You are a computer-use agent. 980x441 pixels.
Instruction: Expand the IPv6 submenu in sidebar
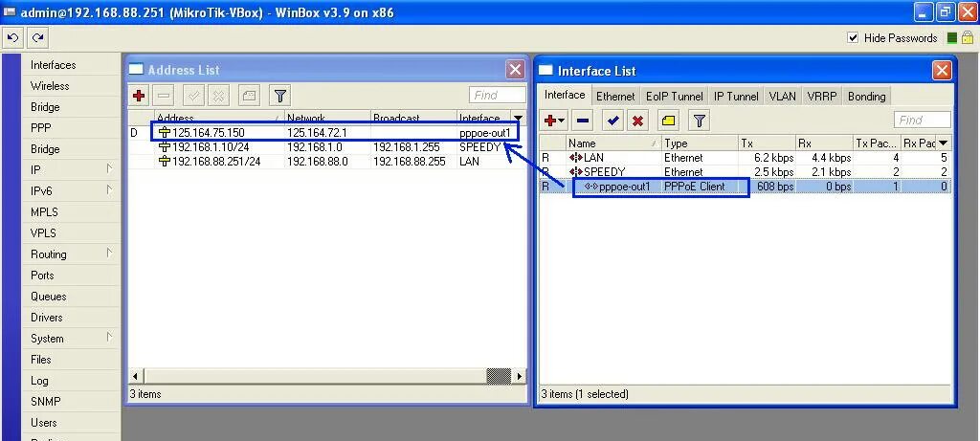coord(109,189)
